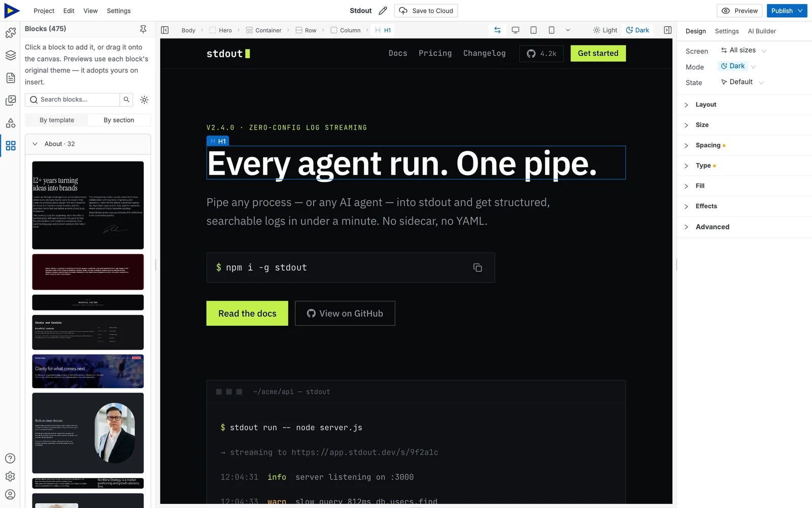Switch canvas to Dark mode
The width and height of the screenshot is (812, 508).
pos(637,30)
